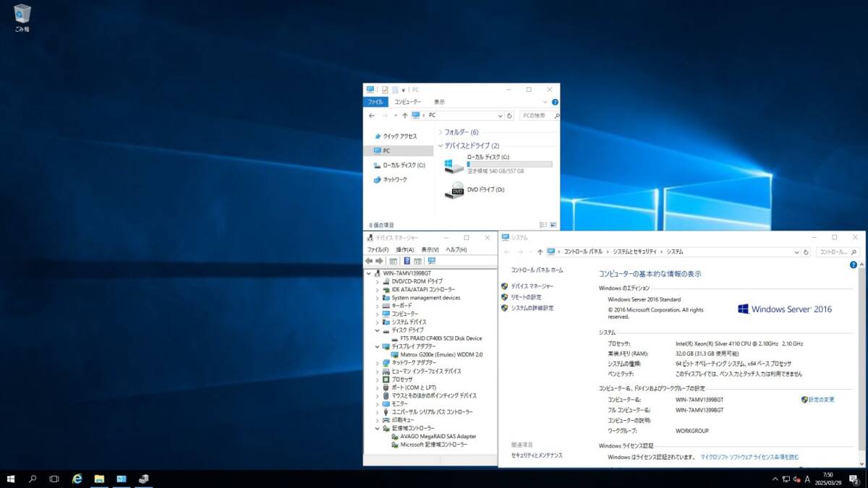Click local disk (C:) capacity bar
The width and height of the screenshot is (868, 488).
tap(509, 165)
